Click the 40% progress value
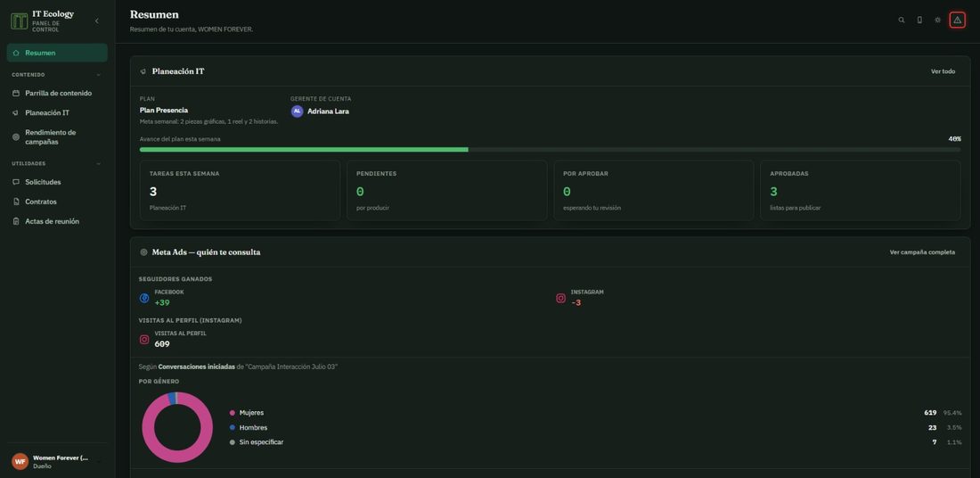The image size is (980, 478). click(x=954, y=139)
